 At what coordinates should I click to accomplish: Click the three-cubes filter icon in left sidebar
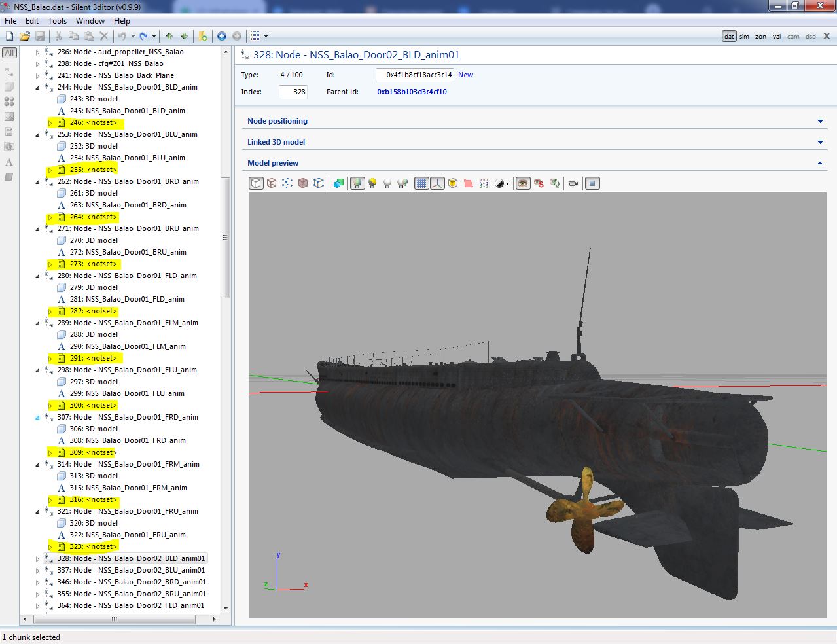point(9,101)
